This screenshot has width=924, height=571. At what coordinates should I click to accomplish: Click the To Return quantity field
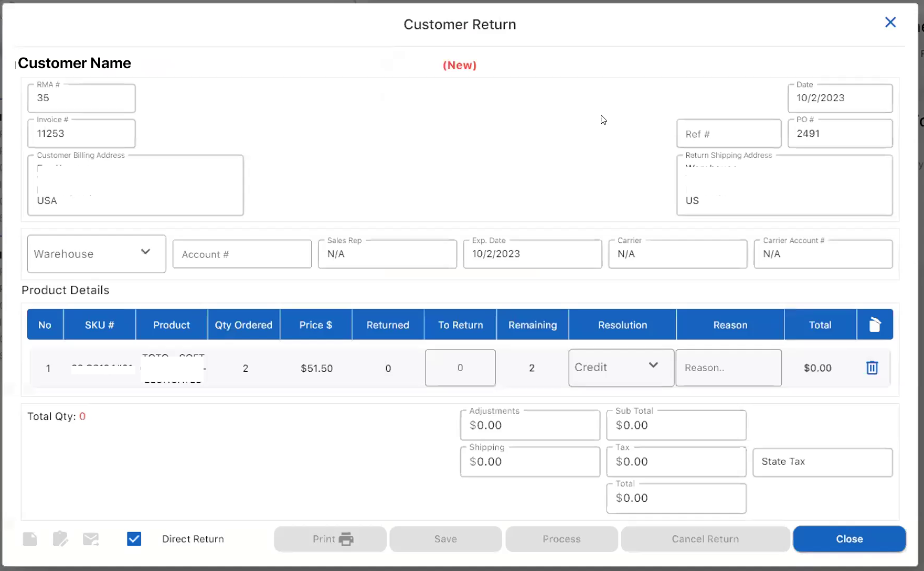(460, 368)
